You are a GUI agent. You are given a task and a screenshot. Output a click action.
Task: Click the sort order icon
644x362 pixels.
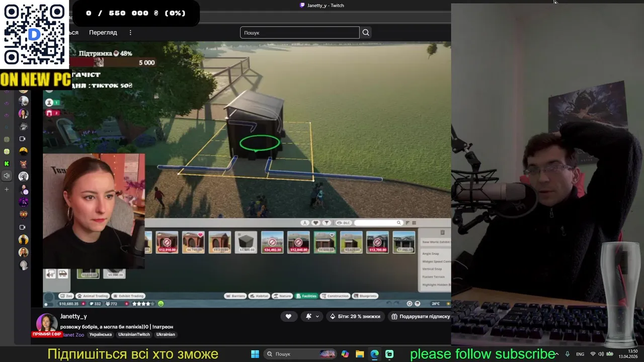408,223
